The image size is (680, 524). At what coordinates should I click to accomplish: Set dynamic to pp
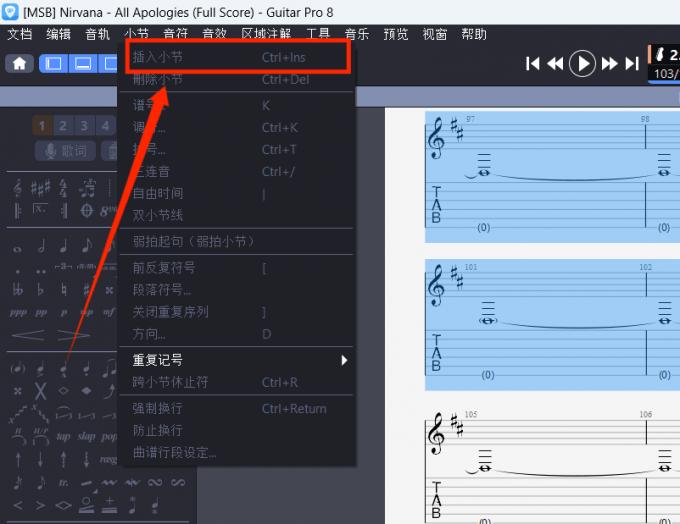coord(41,313)
